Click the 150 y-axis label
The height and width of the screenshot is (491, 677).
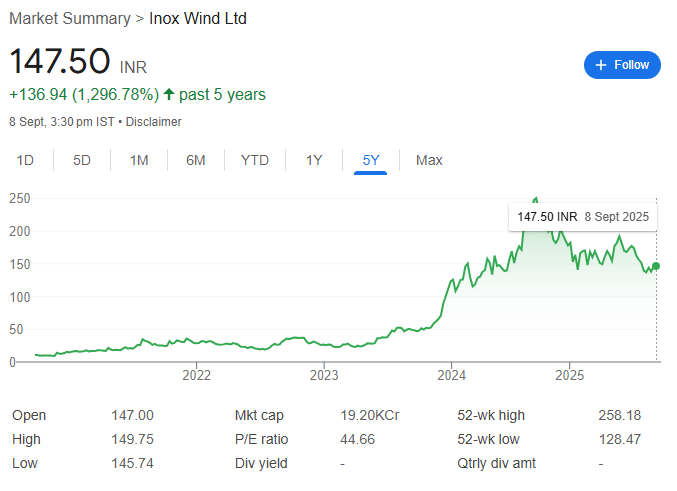20,264
